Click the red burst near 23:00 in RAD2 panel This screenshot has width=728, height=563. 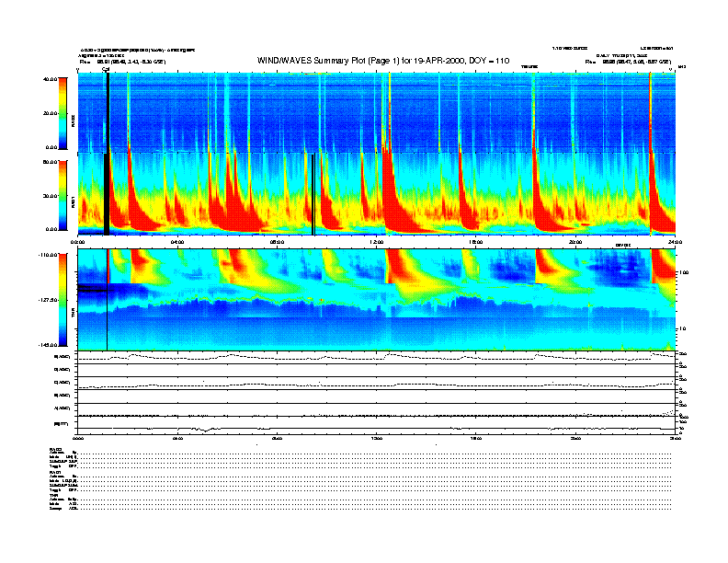tap(650, 112)
